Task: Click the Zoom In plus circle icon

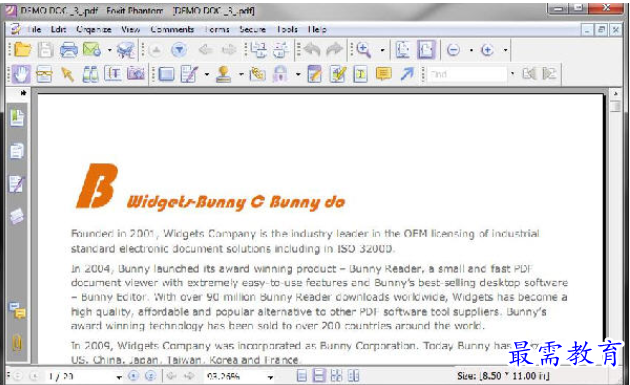Action: pyautogui.click(x=487, y=50)
